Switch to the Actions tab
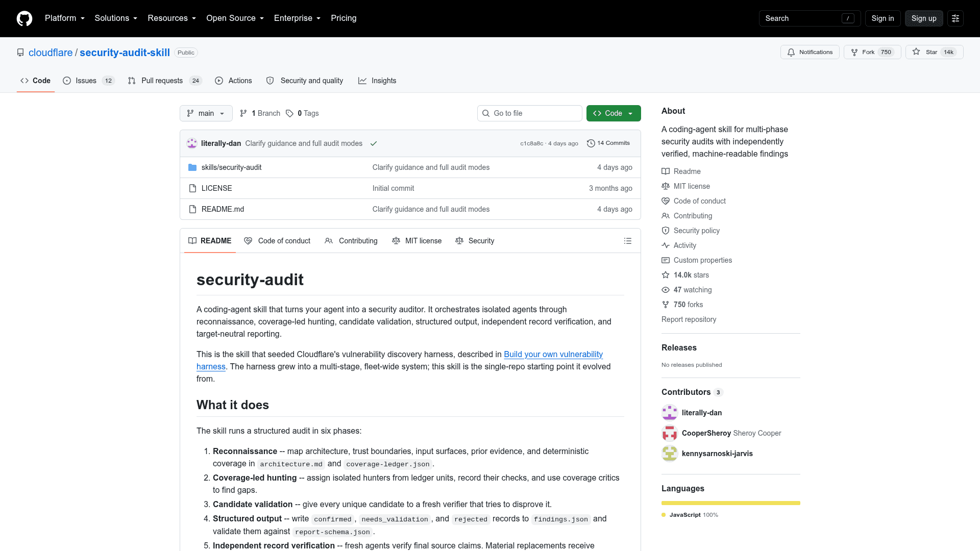 point(233,81)
